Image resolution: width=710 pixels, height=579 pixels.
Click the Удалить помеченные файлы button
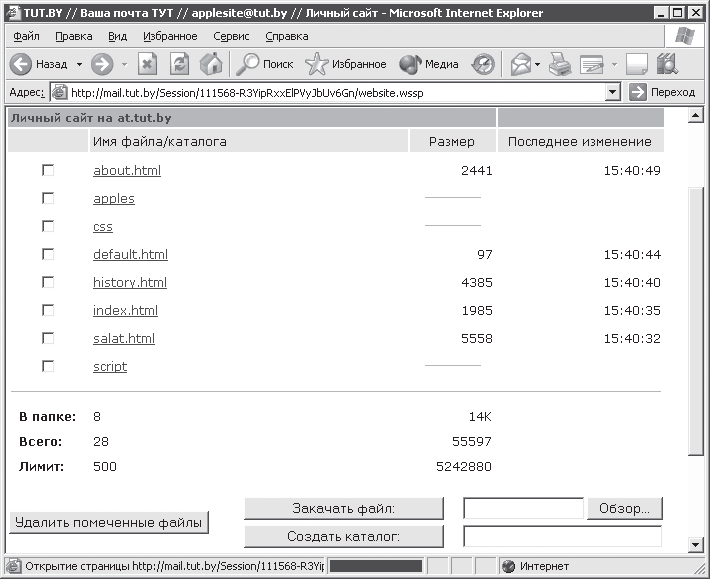[108, 522]
